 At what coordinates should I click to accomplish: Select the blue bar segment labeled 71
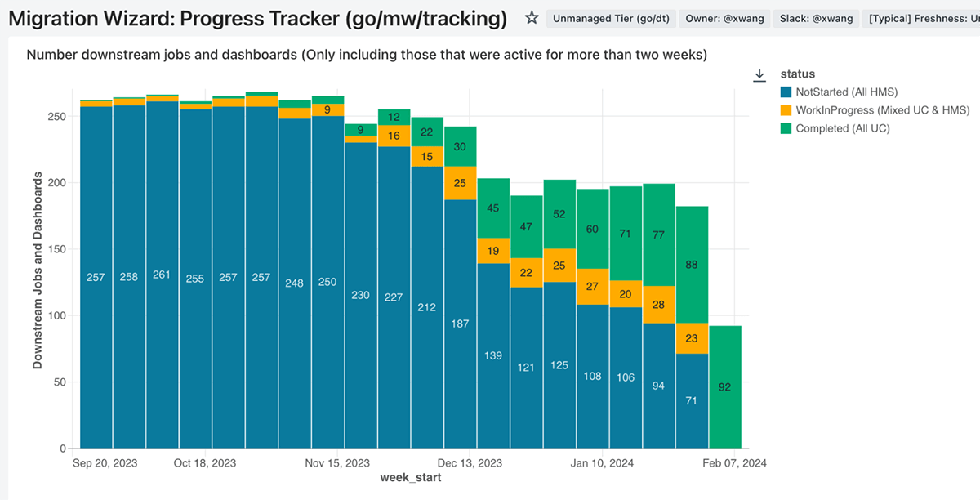tap(692, 400)
